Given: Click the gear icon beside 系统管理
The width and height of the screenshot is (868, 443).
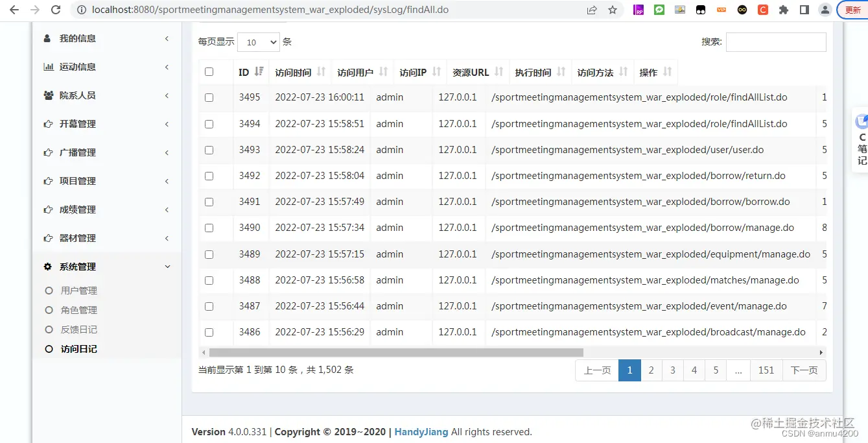Looking at the screenshot, I should pos(47,267).
